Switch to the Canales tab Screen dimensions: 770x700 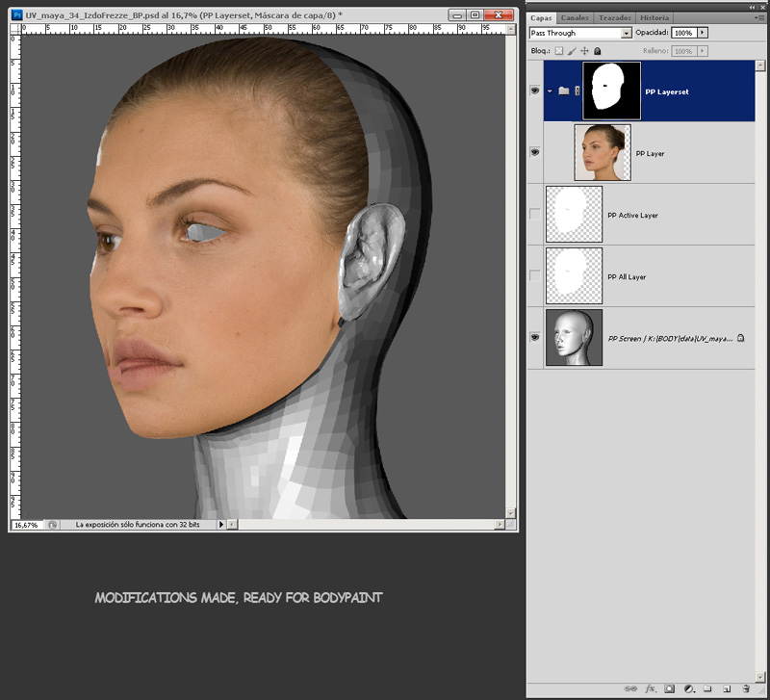[575, 17]
